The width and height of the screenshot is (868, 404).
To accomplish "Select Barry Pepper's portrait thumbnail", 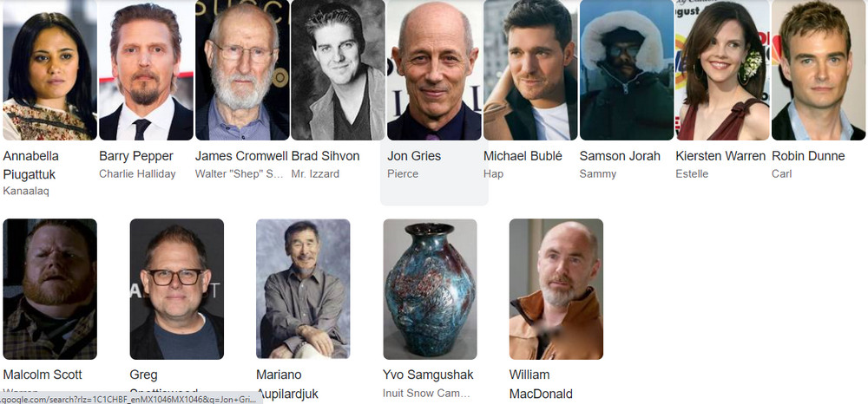I will coord(146,69).
